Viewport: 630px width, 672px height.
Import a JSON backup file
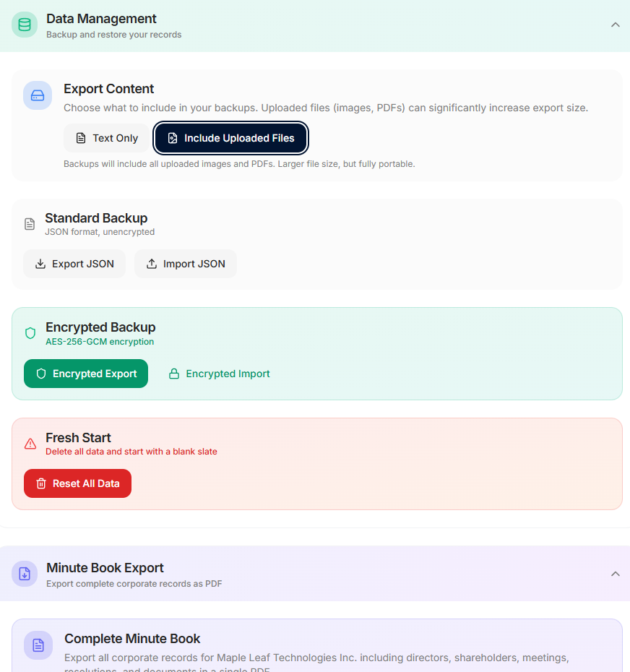[x=186, y=264]
